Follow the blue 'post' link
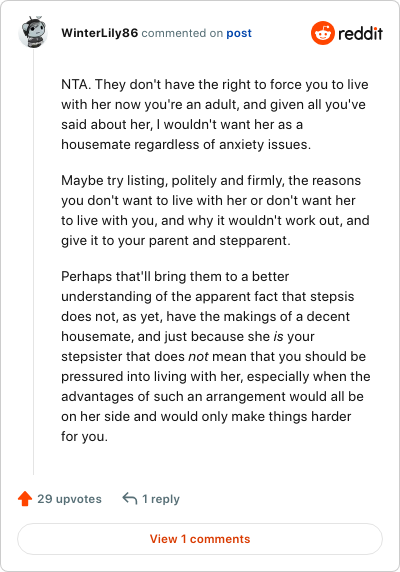The height and width of the screenshot is (572, 400). 239,33
